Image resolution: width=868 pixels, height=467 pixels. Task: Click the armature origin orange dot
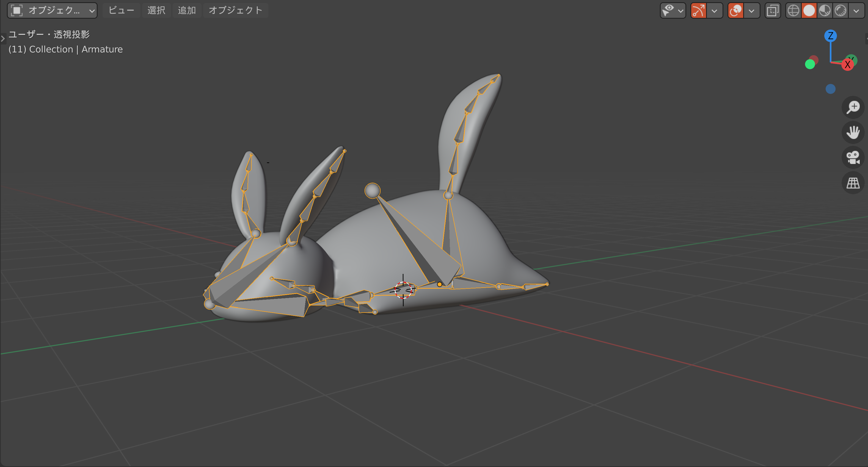(x=439, y=285)
